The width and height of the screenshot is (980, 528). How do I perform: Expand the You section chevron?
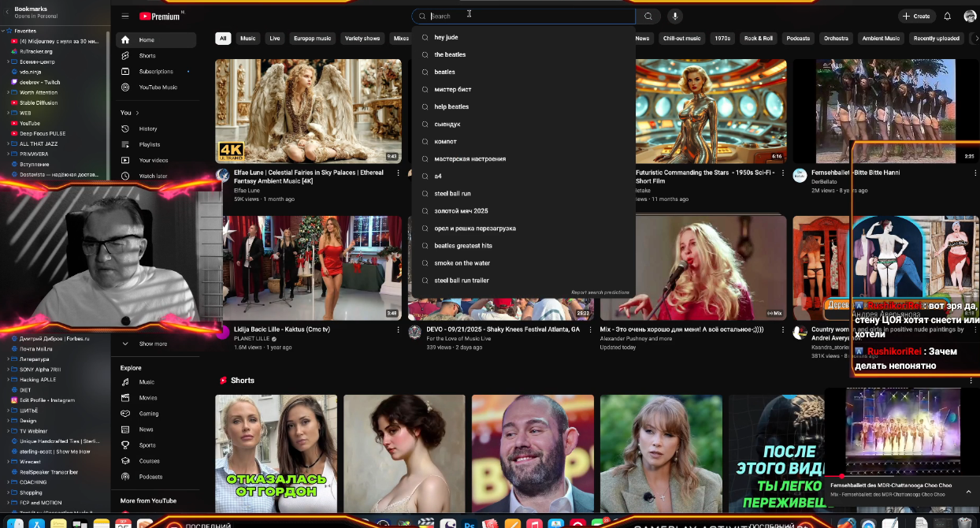[x=137, y=113]
